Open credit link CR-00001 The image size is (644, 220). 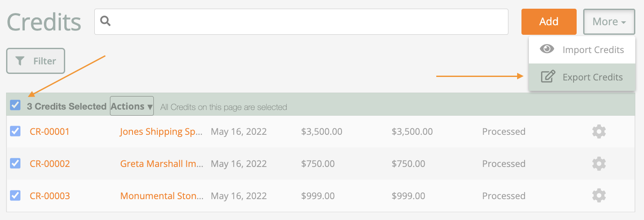click(x=50, y=131)
